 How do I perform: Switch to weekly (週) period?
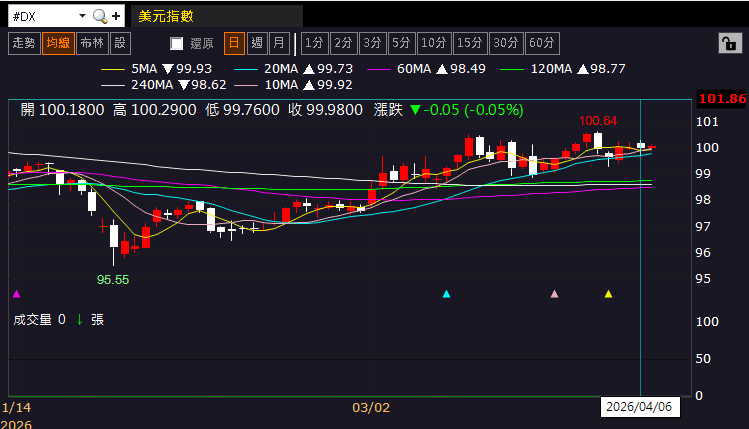click(256, 43)
